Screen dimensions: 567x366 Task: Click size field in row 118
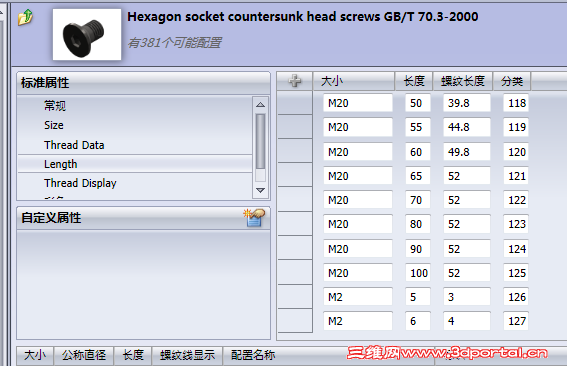(x=358, y=103)
